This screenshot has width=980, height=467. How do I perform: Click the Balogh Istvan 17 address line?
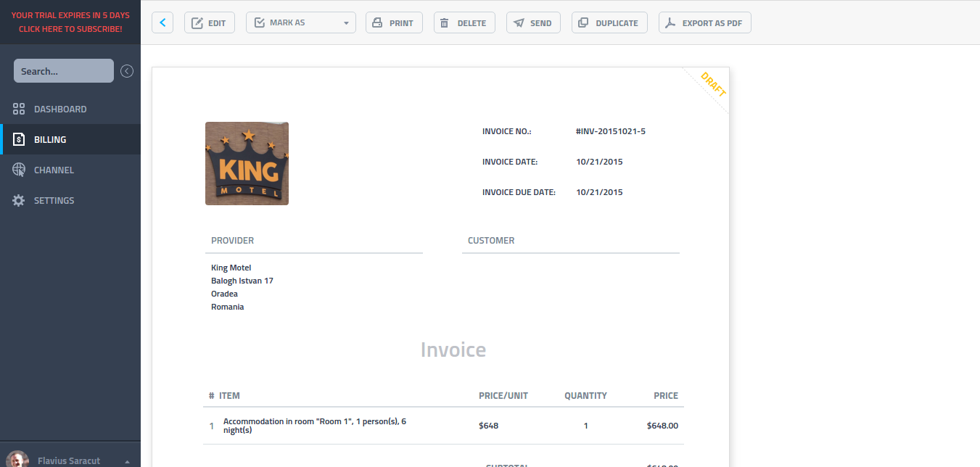tap(242, 281)
